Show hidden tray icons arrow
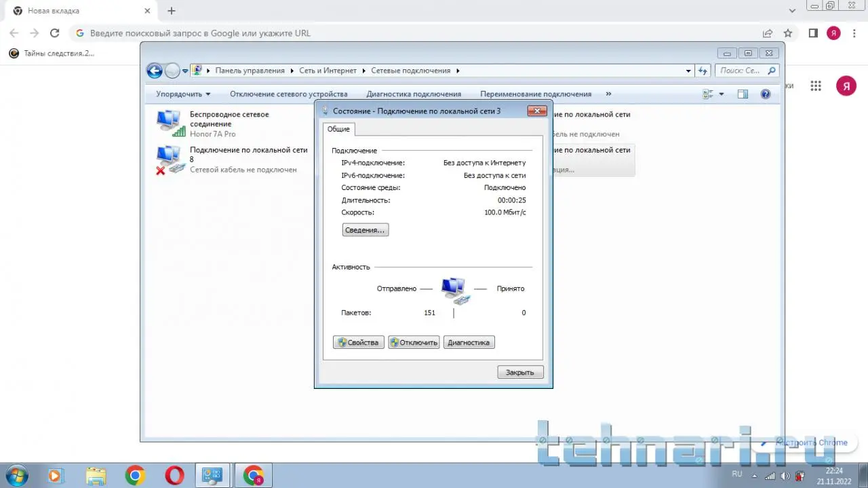Screen dimensions: 868x488 coord(755,475)
